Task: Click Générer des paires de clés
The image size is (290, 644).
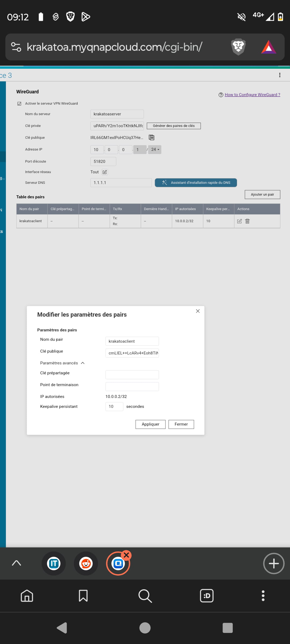Action: pyautogui.click(x=174, y=126)
